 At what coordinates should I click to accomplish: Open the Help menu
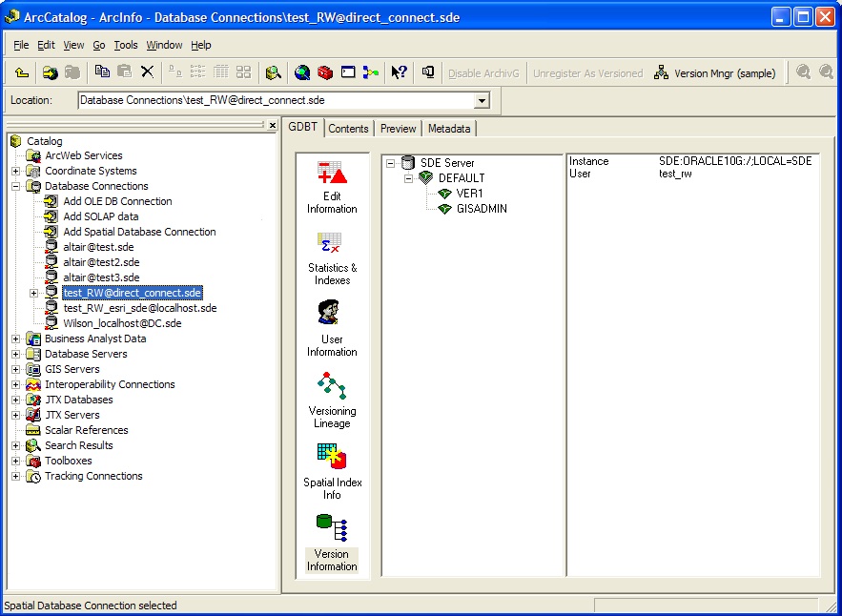point(201,45)
